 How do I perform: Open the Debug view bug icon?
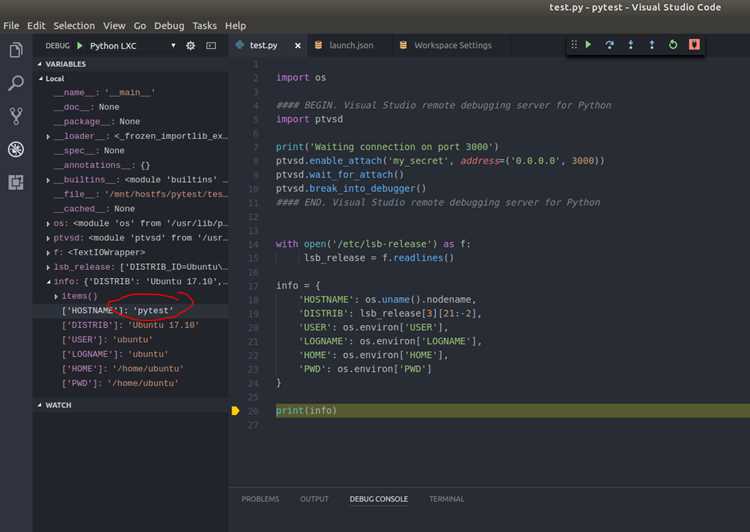(x=16, y=149)
